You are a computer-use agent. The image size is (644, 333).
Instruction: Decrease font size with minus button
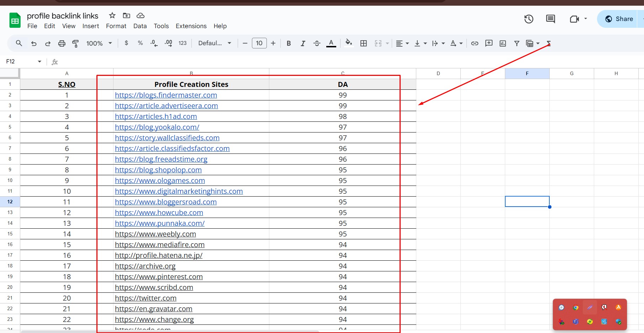coord(245,43)
